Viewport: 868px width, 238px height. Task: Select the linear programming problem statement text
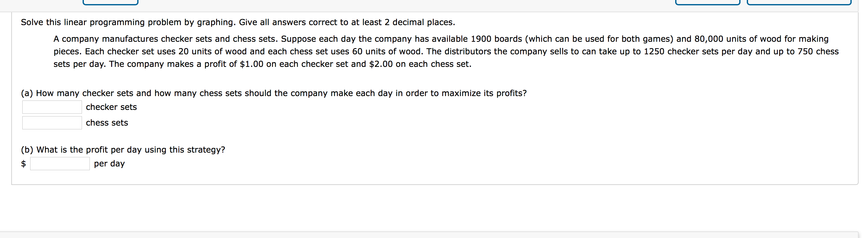237,22
